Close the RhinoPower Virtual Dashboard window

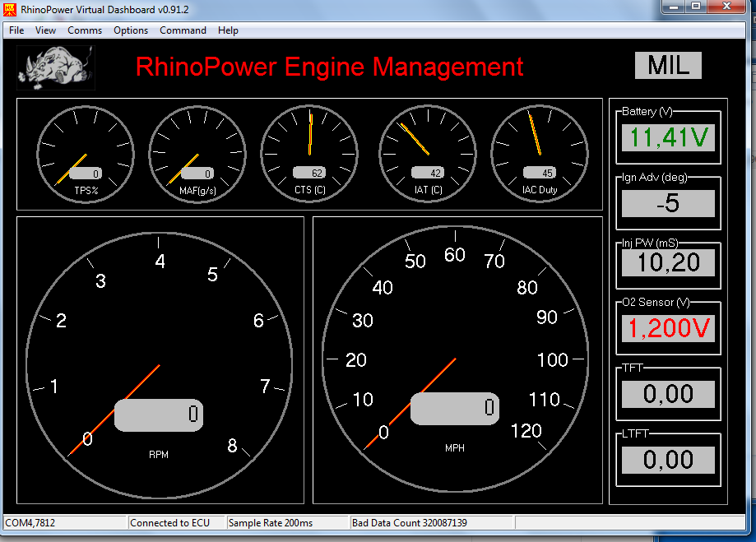tap(727, 7)
